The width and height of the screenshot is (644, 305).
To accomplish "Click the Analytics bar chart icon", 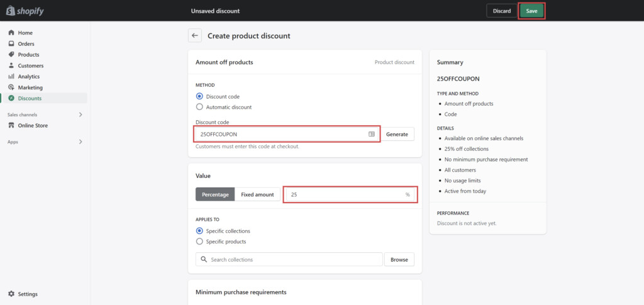I will 11,77.
